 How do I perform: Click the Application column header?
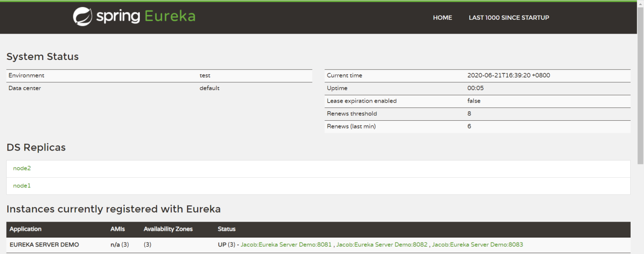pyautogui.click(x=25, y=229)
